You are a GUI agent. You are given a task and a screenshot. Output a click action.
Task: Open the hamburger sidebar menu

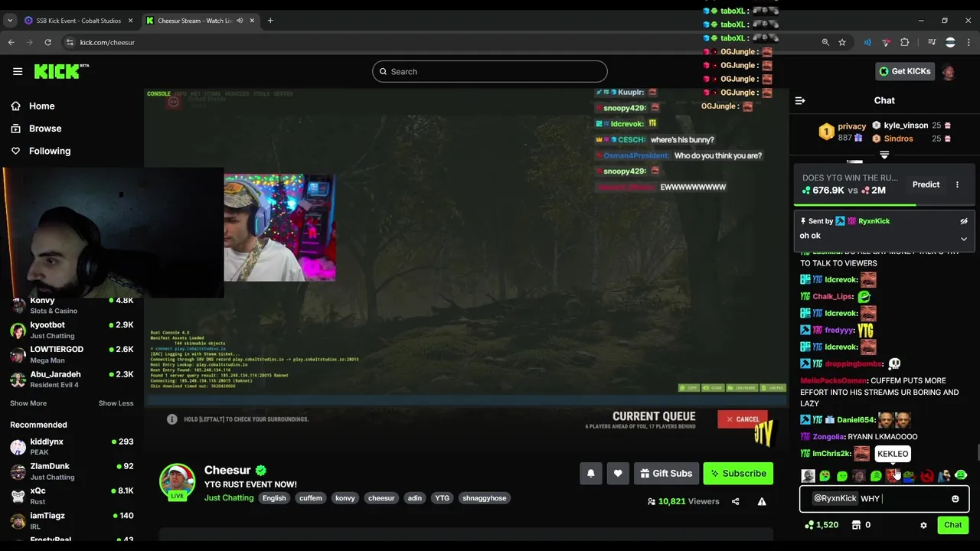(18, 71)
